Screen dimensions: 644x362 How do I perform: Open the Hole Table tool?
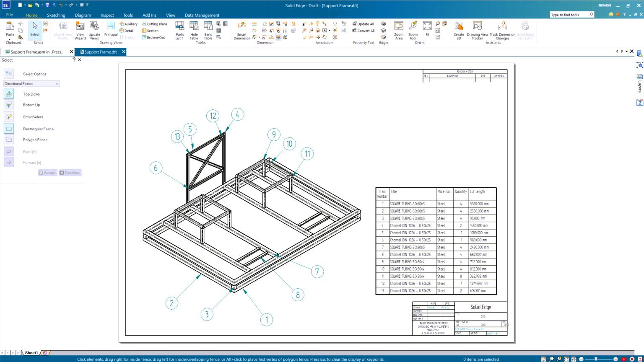coord(193,30)
